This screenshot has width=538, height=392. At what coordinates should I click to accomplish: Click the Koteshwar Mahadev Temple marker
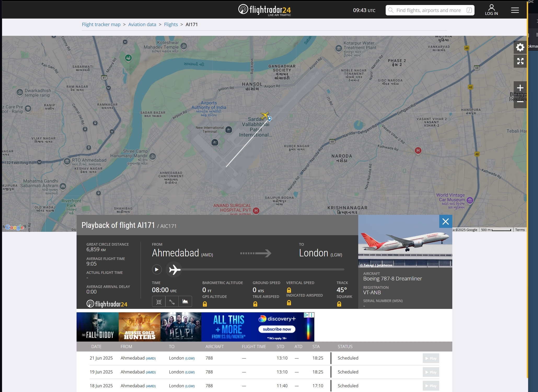click(184, 47)
